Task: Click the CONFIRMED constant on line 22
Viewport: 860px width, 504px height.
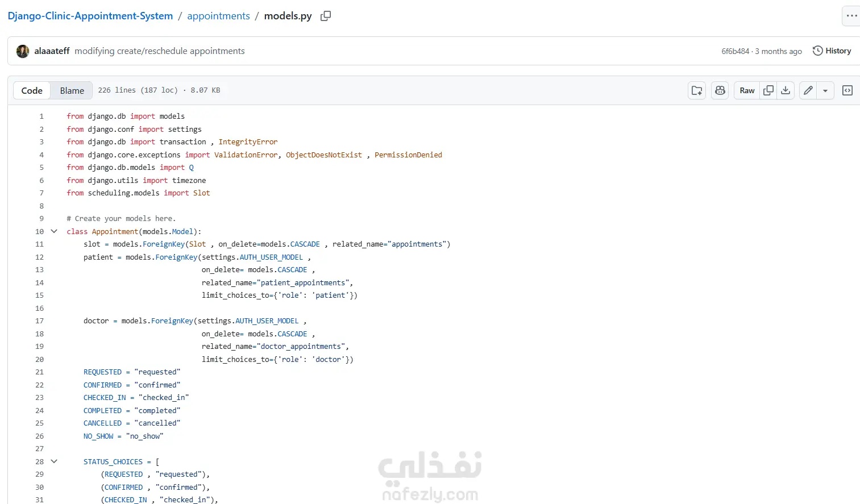Action: coord(103,385)
